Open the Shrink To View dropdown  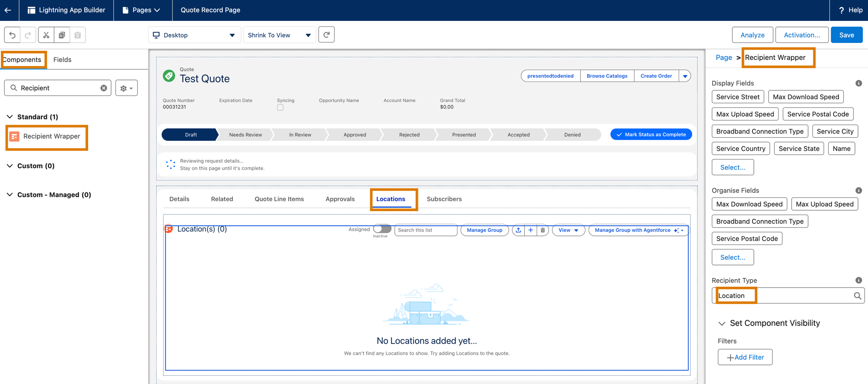coord(279,35)
